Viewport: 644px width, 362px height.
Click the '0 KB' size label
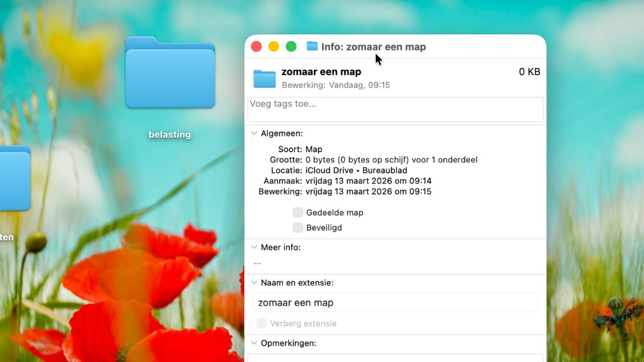point(530,71)
